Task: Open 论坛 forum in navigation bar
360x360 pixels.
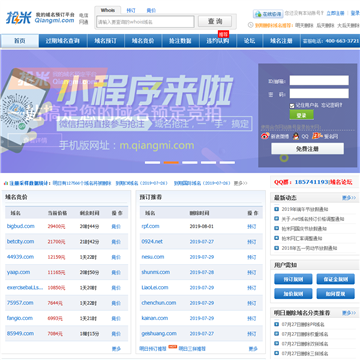Action: [x=249, y=41]
